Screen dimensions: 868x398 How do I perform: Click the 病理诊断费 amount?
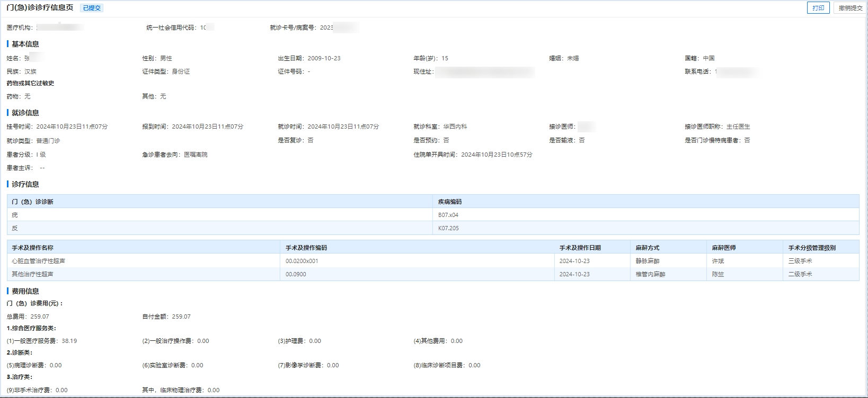[x=56, y=365]
